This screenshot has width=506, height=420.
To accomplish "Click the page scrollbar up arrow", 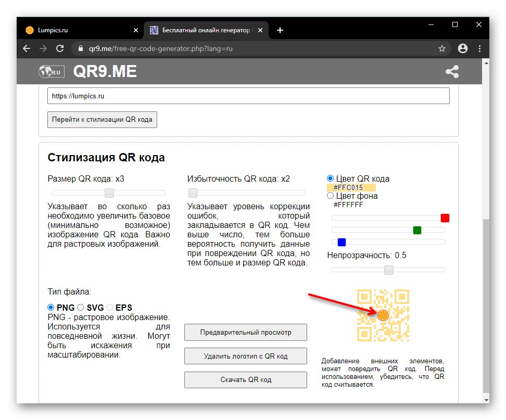I will tap(486, 63).
